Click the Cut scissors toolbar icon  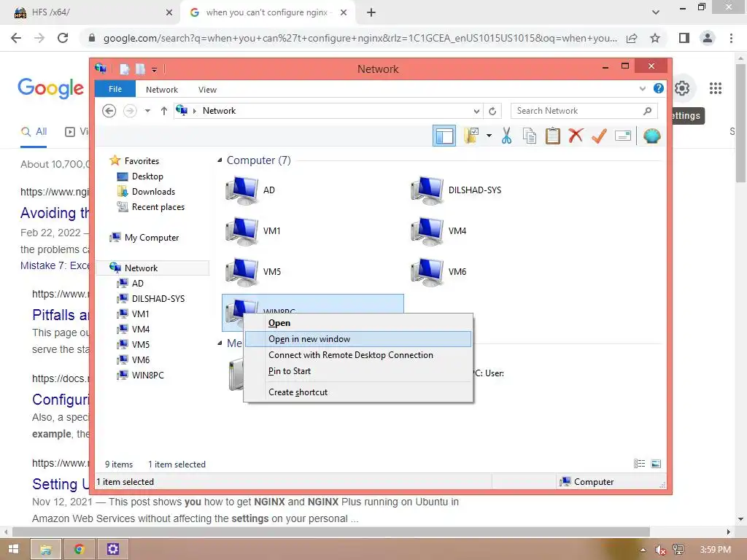(506, 136)
